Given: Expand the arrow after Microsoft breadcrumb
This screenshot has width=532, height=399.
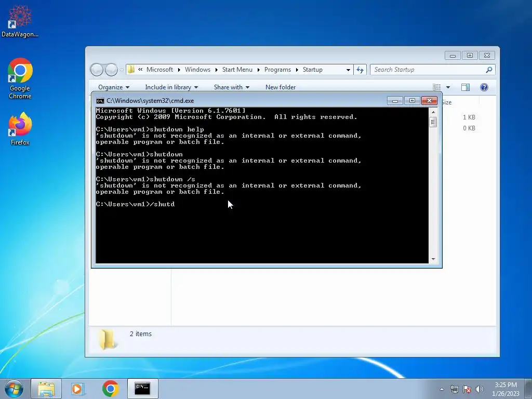Looking at the screenshot, I should pyautogui.click(x=179, y=70).
